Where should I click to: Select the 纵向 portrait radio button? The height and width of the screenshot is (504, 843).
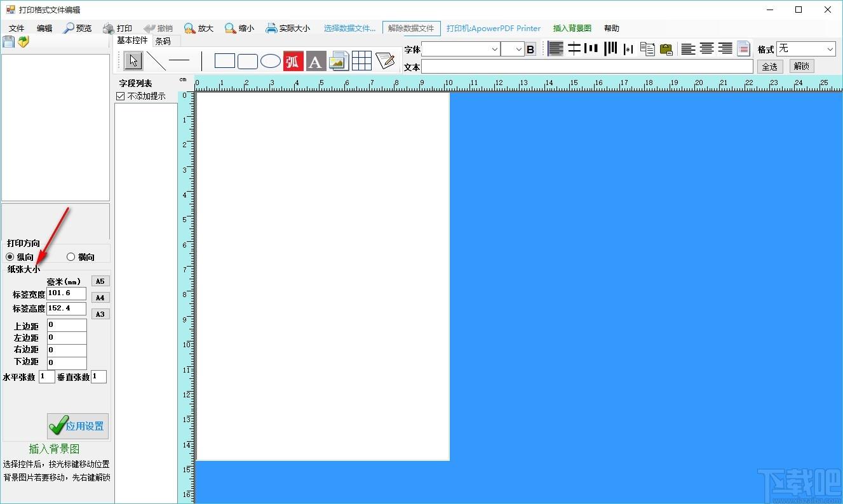click(x=10, y=257)
